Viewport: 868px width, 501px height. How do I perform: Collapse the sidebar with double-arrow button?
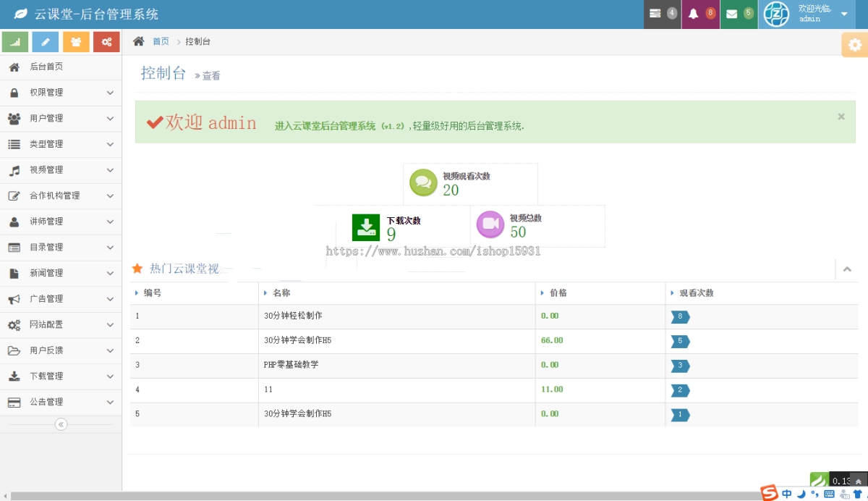pos(61,424)
